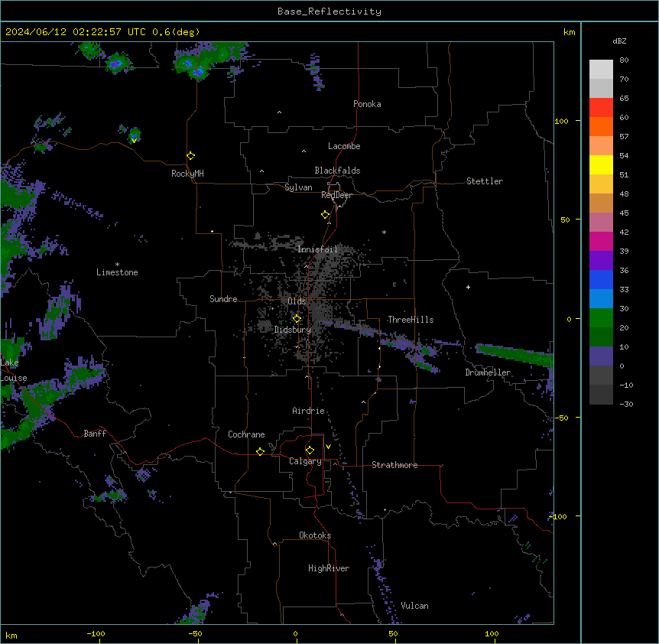Click the RedDeer city label
Viewport: 659px width, 644px height.
click(x=336, y=195)
